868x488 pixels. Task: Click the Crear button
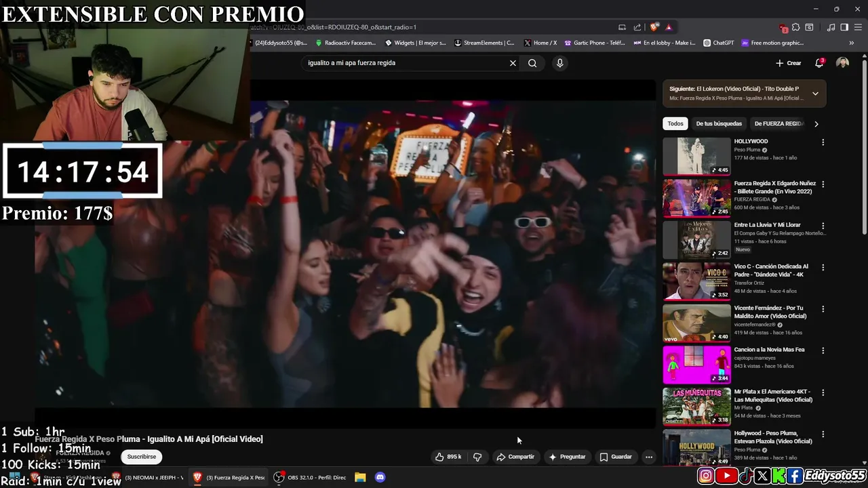pos(789,63)
